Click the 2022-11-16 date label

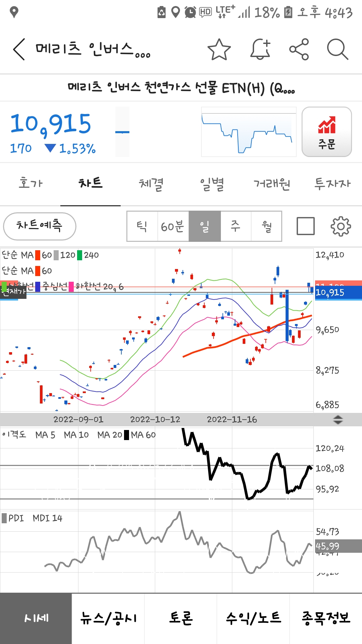click(x=232, y=420)
